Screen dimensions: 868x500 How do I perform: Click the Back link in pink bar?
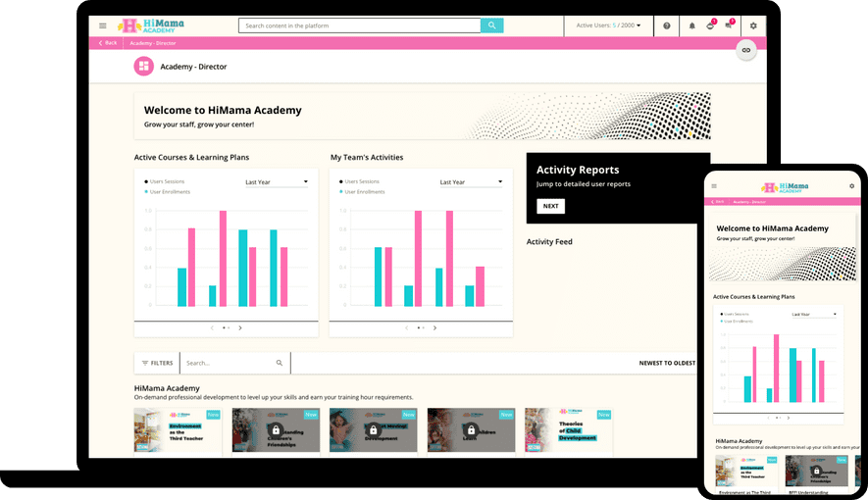pos(107,43)
